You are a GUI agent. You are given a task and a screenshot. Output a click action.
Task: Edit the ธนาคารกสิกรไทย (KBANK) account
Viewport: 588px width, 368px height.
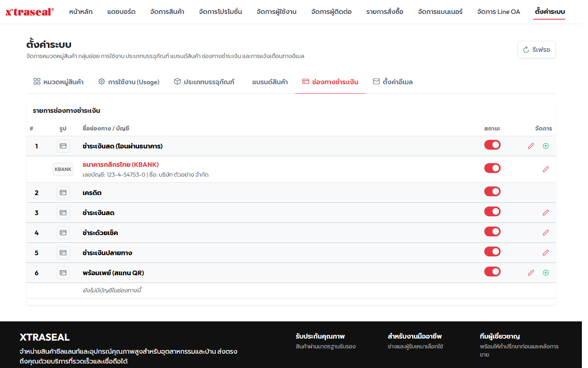546,169
